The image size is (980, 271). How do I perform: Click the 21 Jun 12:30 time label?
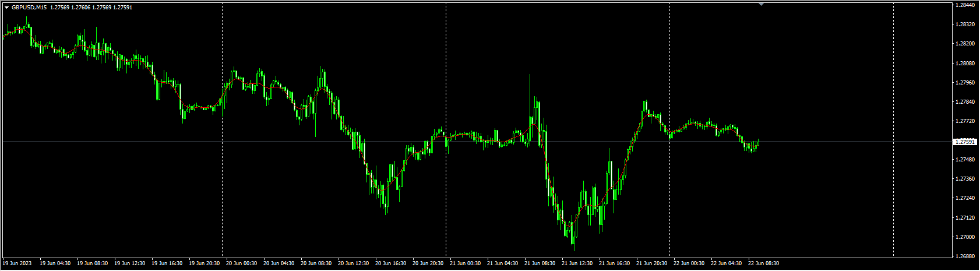(577, 263)
